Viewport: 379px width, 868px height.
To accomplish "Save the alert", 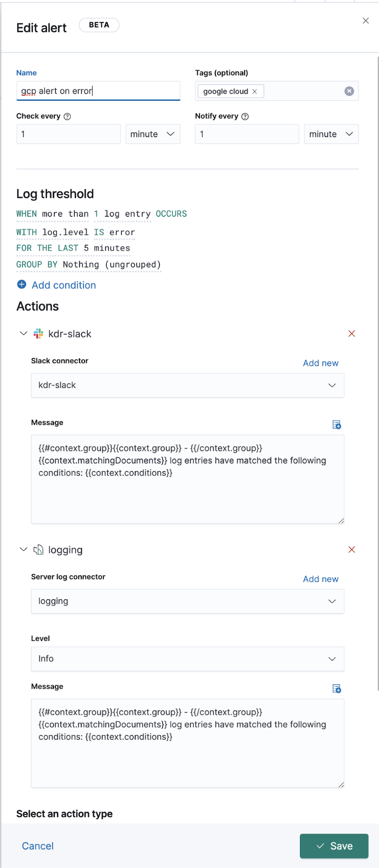I will point(334,846).
